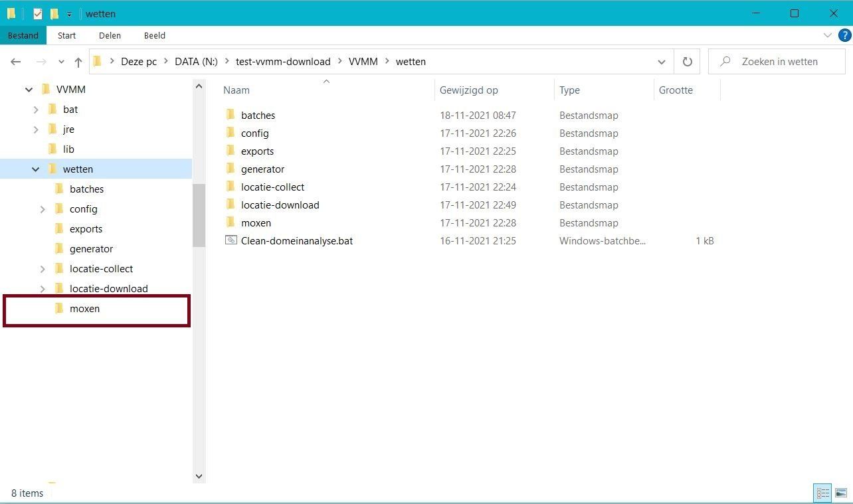Viewport: 853px width, 504px height.
Task: Select generator in the navigation tree
Action: (x=91, y=248)
